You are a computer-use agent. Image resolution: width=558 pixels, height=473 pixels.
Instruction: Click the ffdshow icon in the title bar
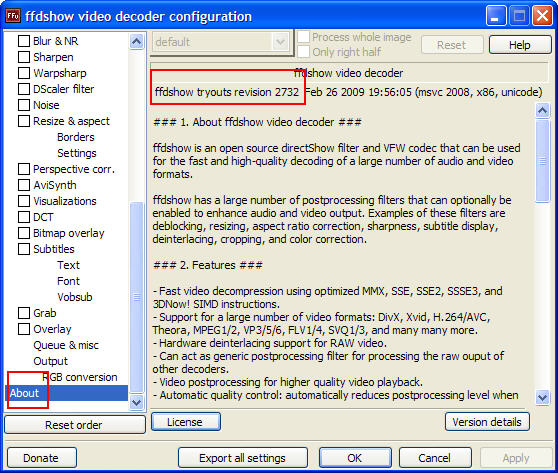click(13, 16)
